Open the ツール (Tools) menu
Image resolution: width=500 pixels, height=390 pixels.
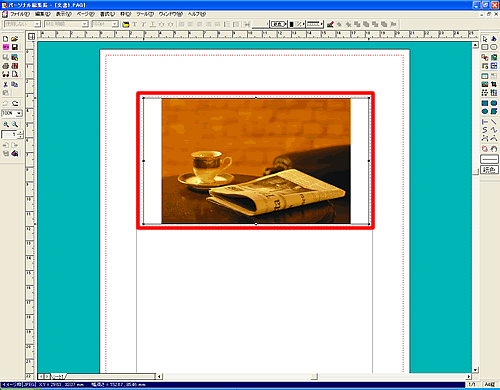tap(145, 14)
